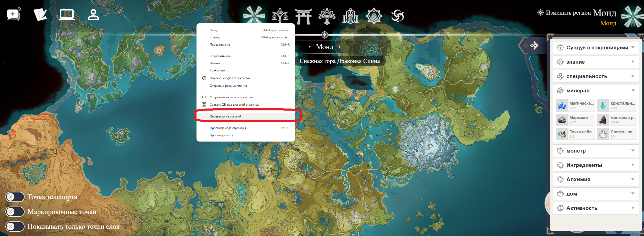This screenshot has height=236, width=644.
Task: Expand the специальность category
Action: pos(596,76)
